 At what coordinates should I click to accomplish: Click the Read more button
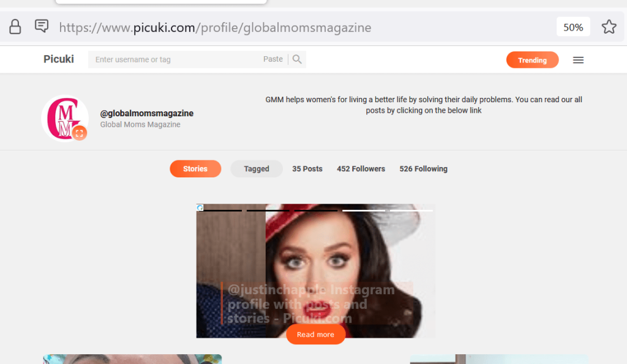(315, 335)
